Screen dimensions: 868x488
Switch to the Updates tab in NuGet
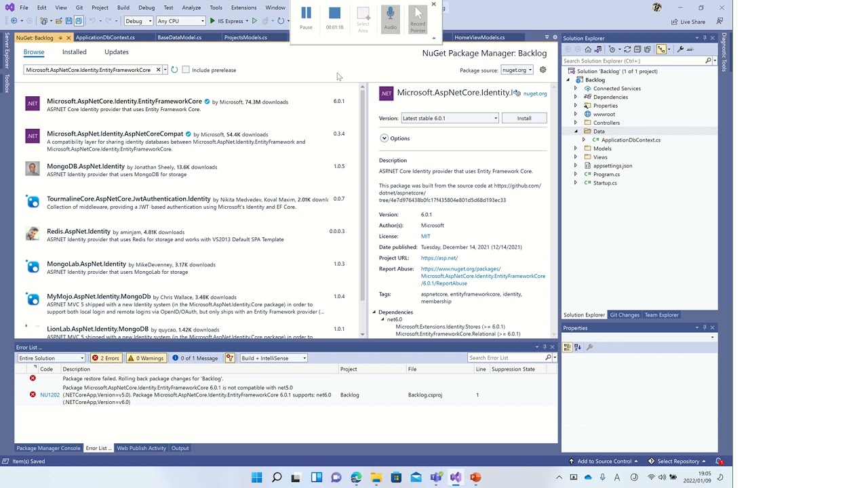point(116,52)
